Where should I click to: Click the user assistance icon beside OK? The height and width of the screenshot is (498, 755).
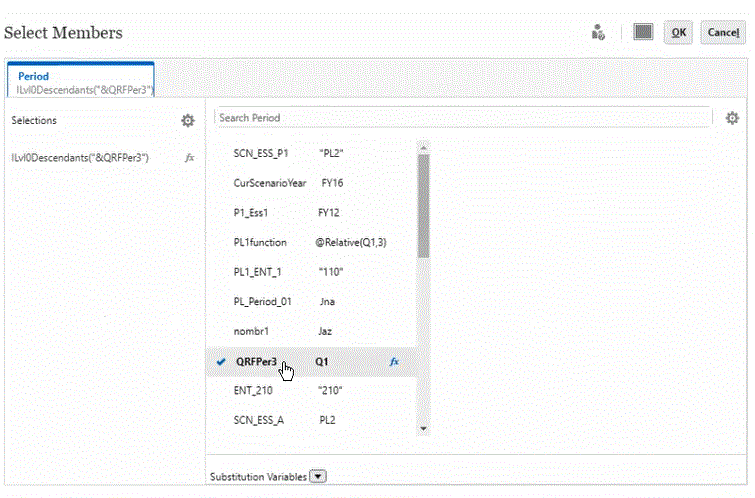599,32
